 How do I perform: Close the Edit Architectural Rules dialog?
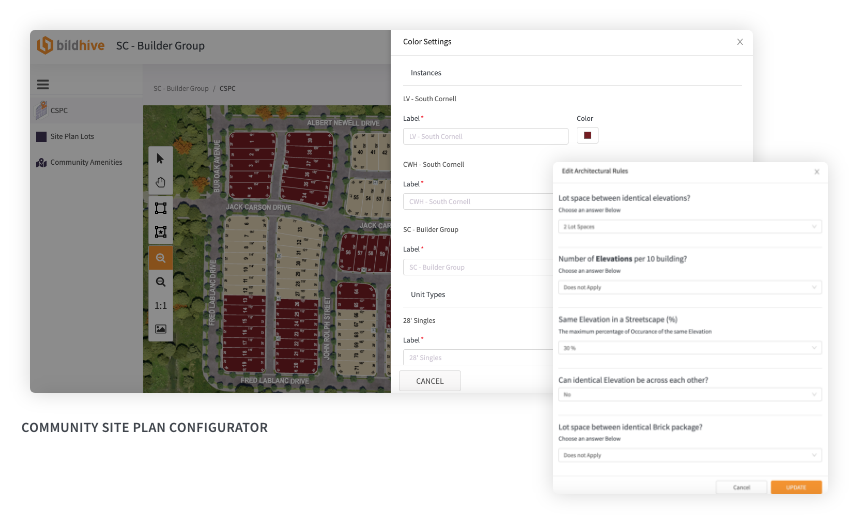pos(816,172)
